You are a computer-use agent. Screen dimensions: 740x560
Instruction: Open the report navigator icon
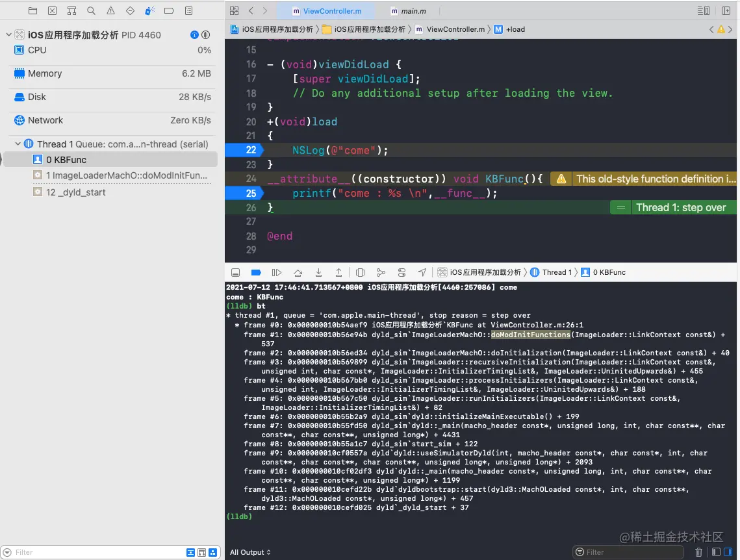(189, 10)
